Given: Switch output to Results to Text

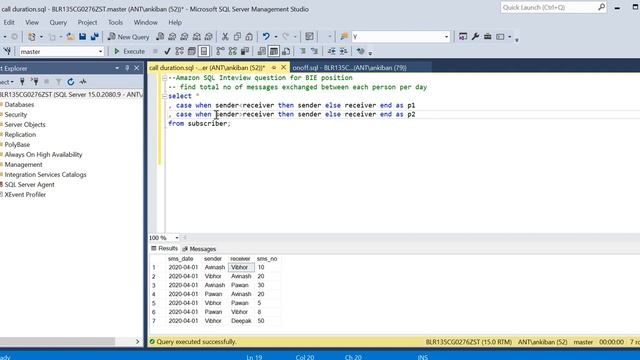Looking at the screenshot, I should tap(262, 51).
